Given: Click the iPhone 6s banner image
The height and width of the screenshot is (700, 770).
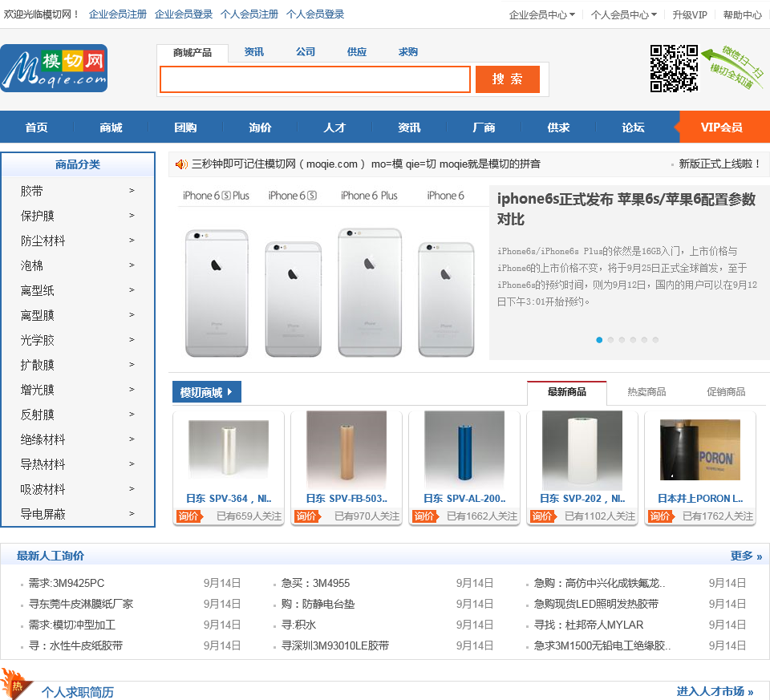Looking at the screenshot, I should click(x=329, y=273).
